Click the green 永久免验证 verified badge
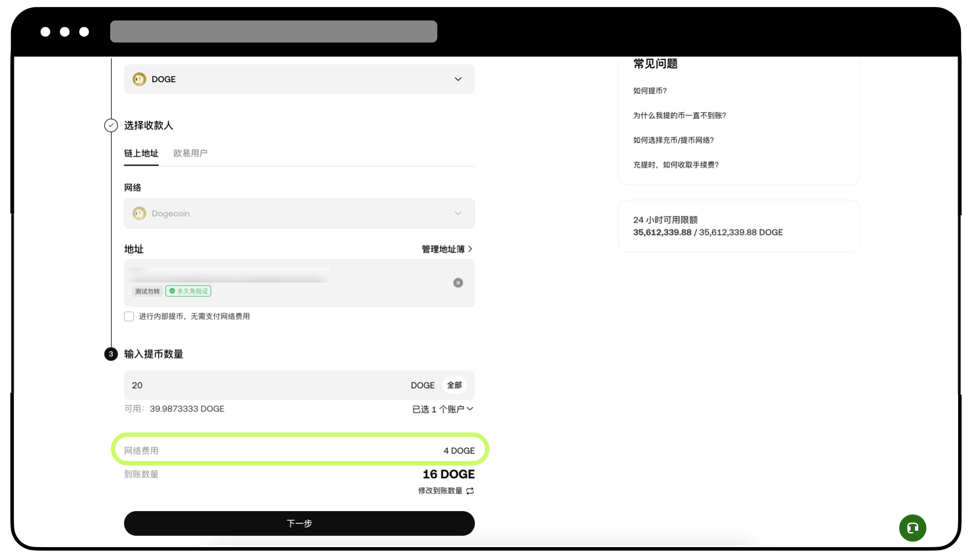The image size is (971, 560). coord(189,291)
